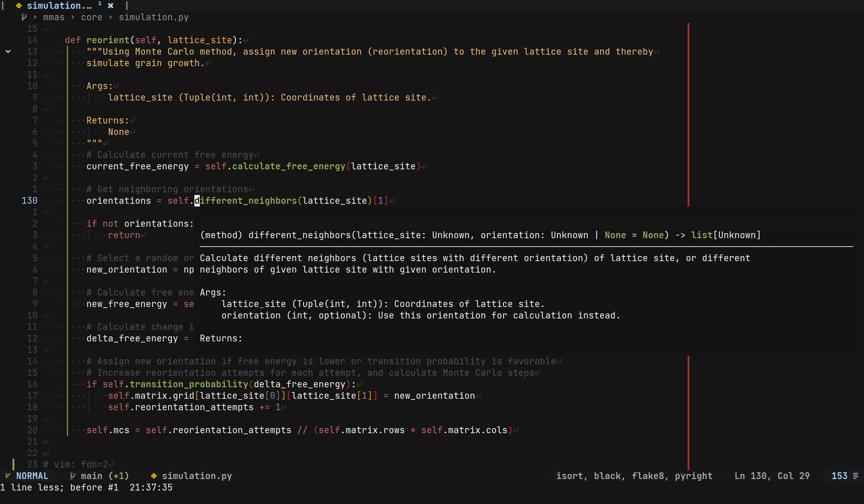
Task: Switch to the simulation buffer tab
Action: [59, 5]
